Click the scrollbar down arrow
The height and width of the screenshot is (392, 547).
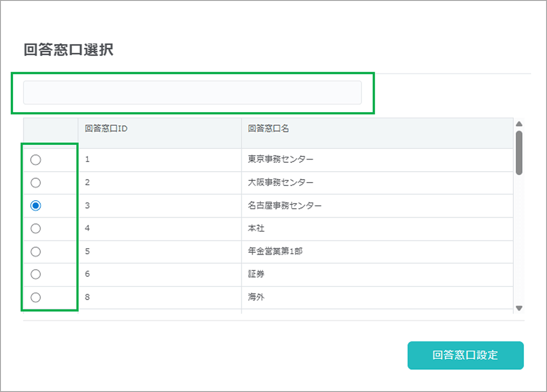[519, 308]
